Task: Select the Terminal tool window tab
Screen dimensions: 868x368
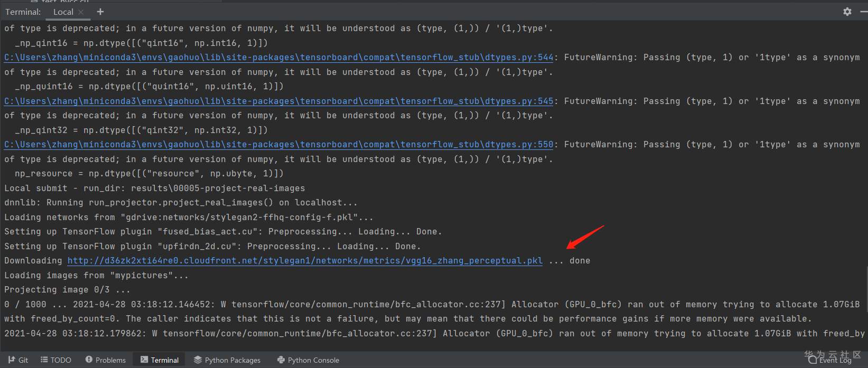Action: (x=160, y=360)
